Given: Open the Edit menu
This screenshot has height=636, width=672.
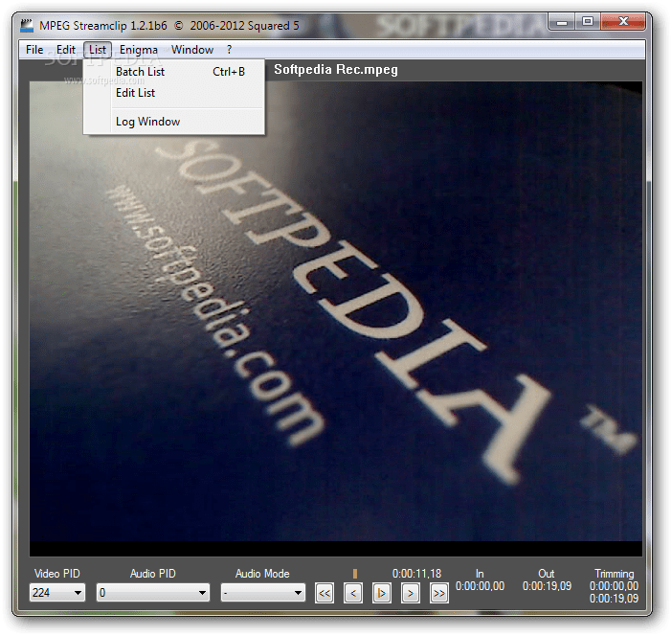Looking at the screenshot, I should 65,50.
